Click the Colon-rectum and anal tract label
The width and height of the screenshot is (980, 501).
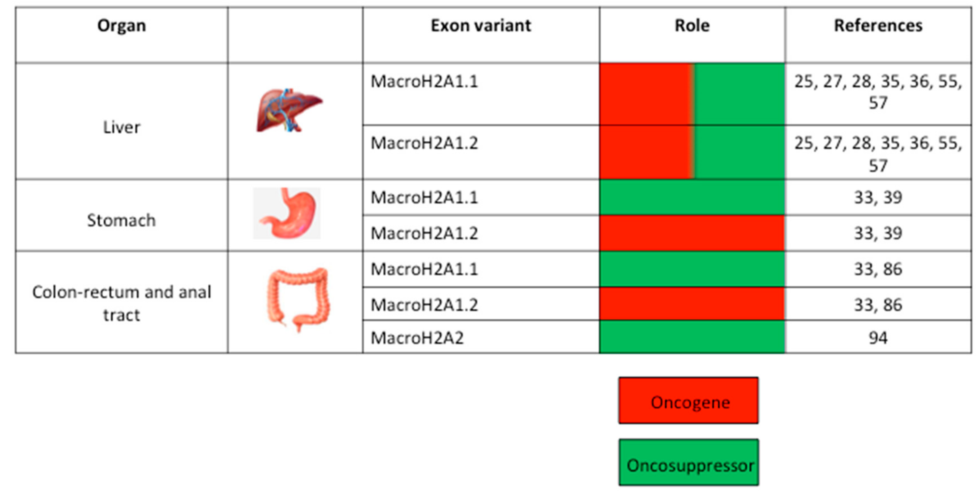click(x=121, y=303)
